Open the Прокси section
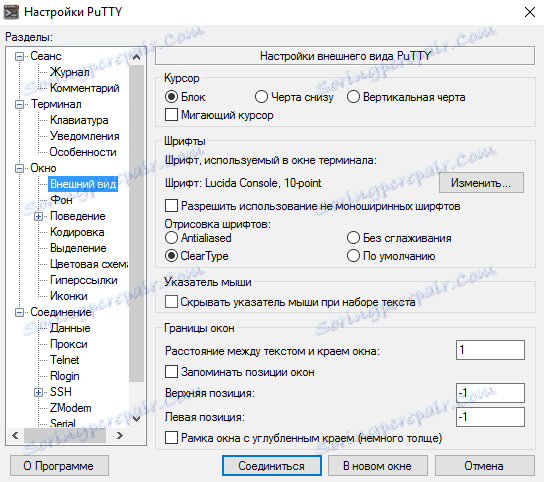The width and height of the screenshot is (544, 482). 69,344
